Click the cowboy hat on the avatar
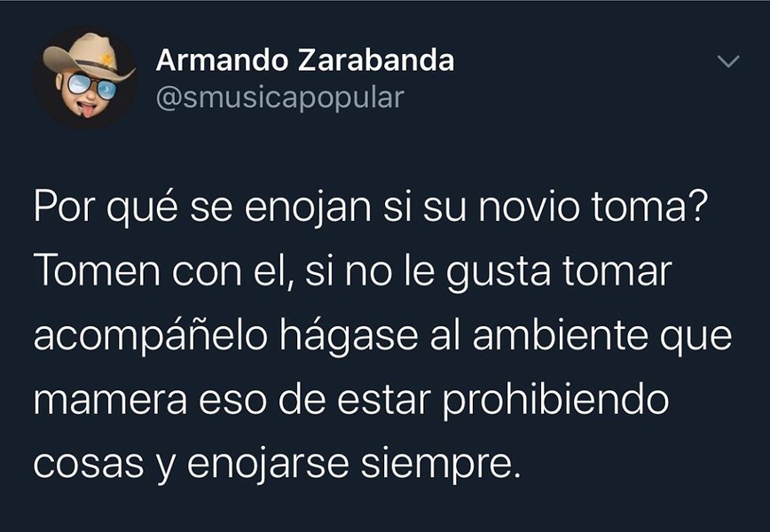 pyautogui.click(x=88, y=55)
